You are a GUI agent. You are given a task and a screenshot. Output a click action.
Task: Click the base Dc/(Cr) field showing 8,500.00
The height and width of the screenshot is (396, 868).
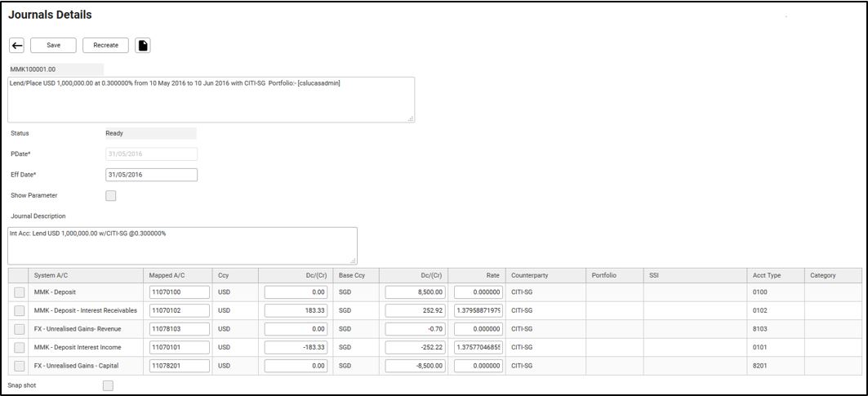(416, 291)
